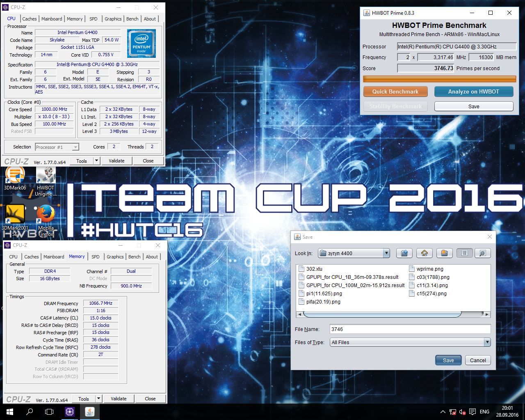Open the Action Center notifications
525x420 pixels.
click(x=472, y=412)
